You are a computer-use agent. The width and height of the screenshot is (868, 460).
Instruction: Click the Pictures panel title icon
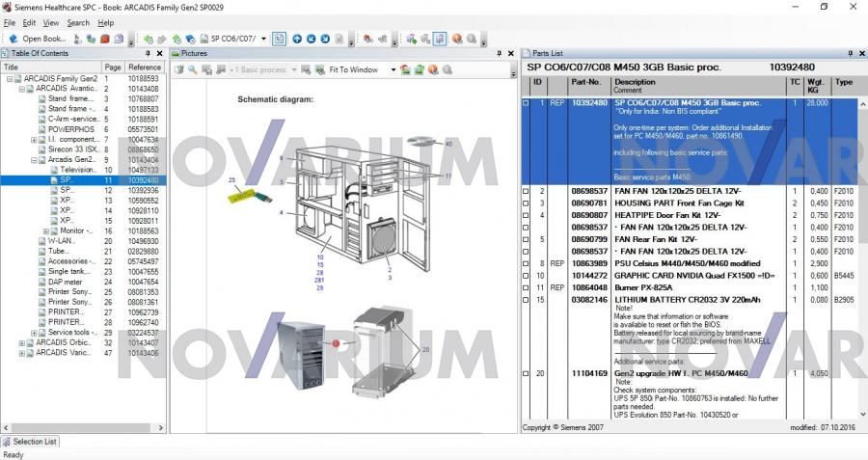(176, 53)
